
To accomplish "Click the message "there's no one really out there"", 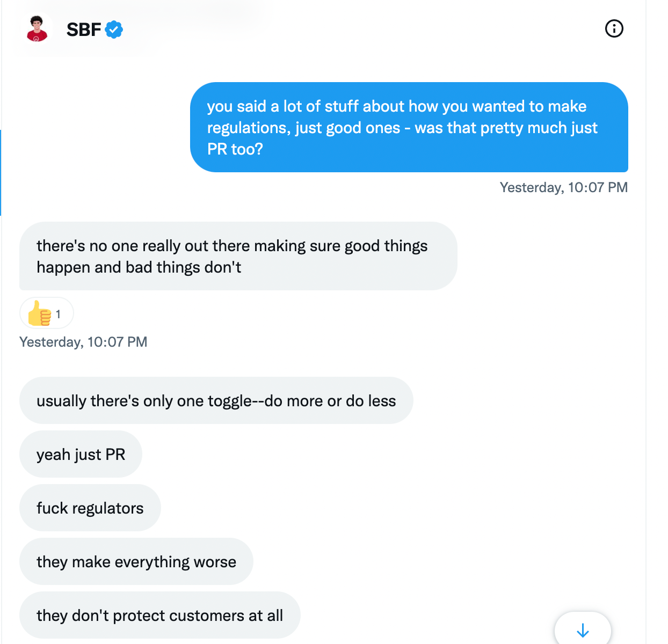I will (x=238, y=256).
